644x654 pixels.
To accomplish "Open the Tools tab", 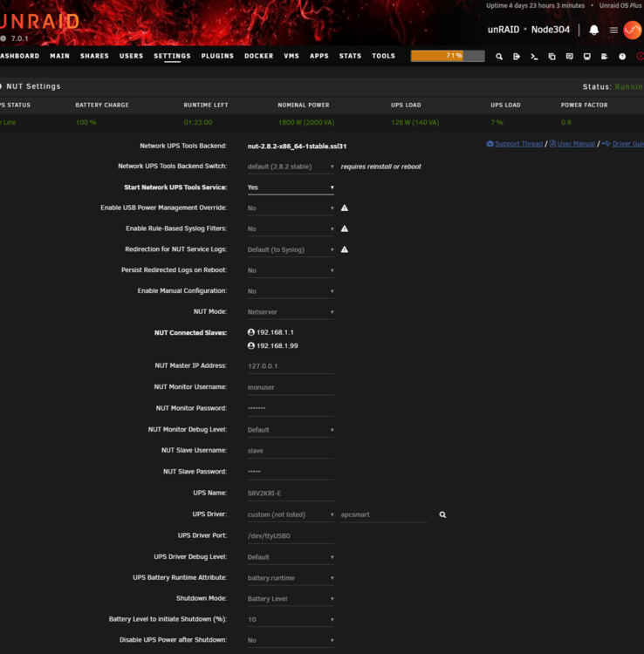I will pyautogui.click(x=384, y=56).
